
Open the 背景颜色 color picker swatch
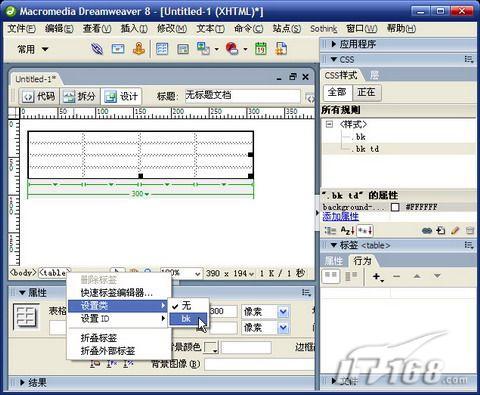coord(211,348)
